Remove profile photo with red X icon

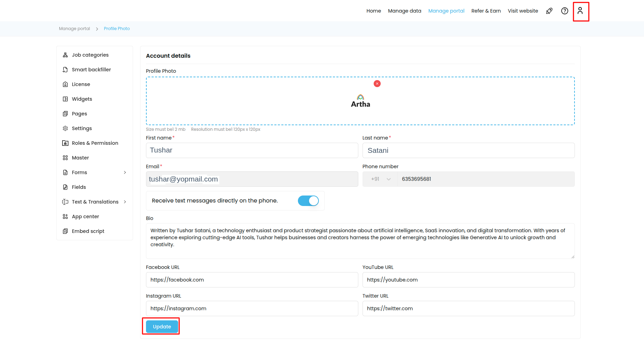tap(377, 84)
